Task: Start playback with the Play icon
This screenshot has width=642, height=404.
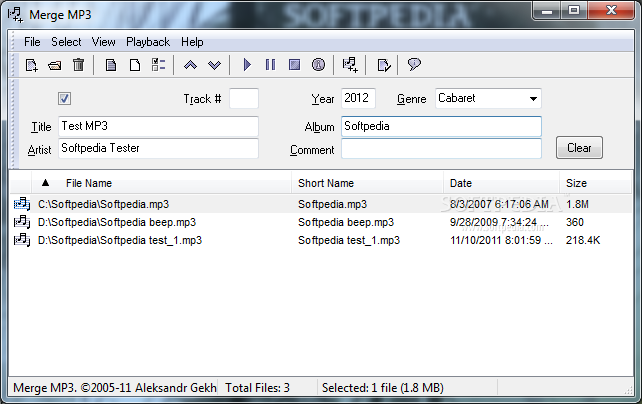Action: coord(247,65)
